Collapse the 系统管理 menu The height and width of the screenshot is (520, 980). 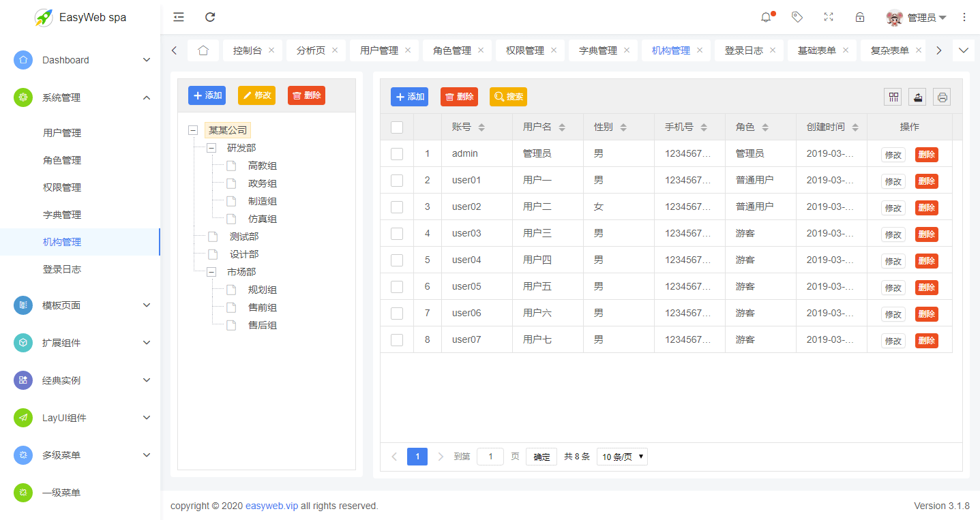click(x=147, y=97)
